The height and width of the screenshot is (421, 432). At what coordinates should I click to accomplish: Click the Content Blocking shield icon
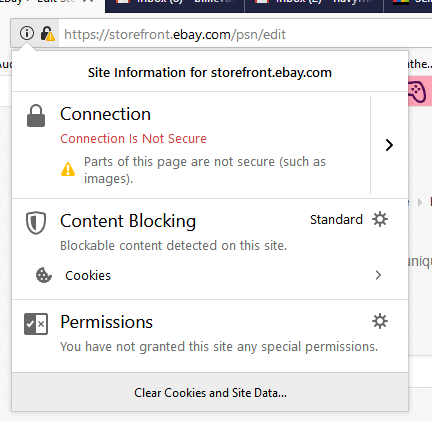point(36,223)
